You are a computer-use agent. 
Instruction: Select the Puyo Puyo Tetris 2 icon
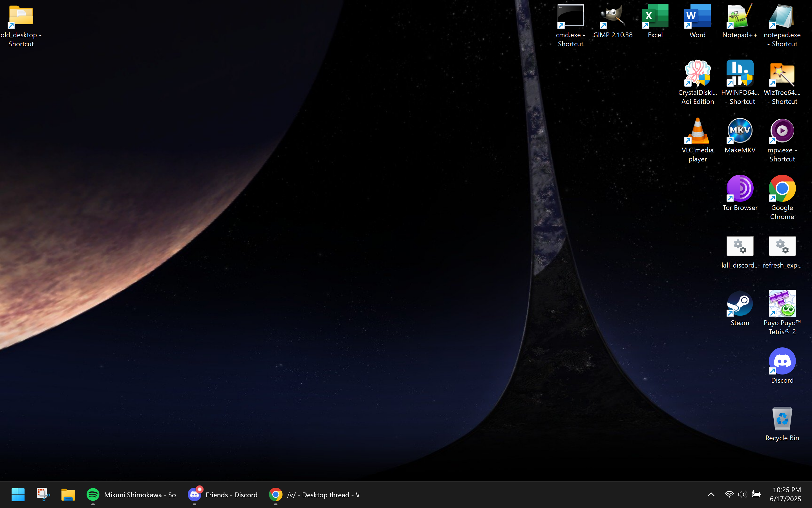[782, 313]
